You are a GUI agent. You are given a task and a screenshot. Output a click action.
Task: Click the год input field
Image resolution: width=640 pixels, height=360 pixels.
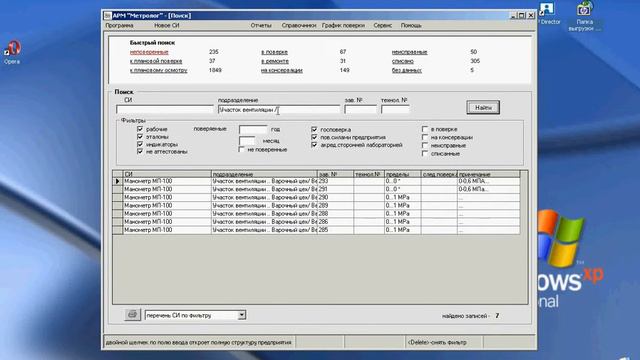[x=253, y=129]
